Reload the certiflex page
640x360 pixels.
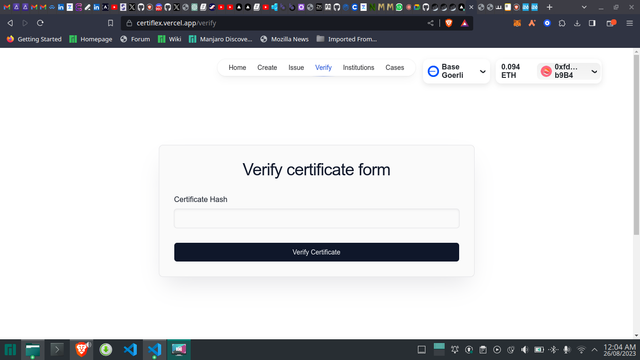[40, 23]
